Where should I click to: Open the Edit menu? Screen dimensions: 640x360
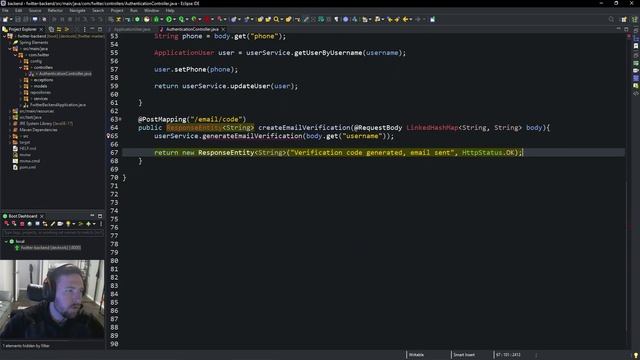coord(18,11)
